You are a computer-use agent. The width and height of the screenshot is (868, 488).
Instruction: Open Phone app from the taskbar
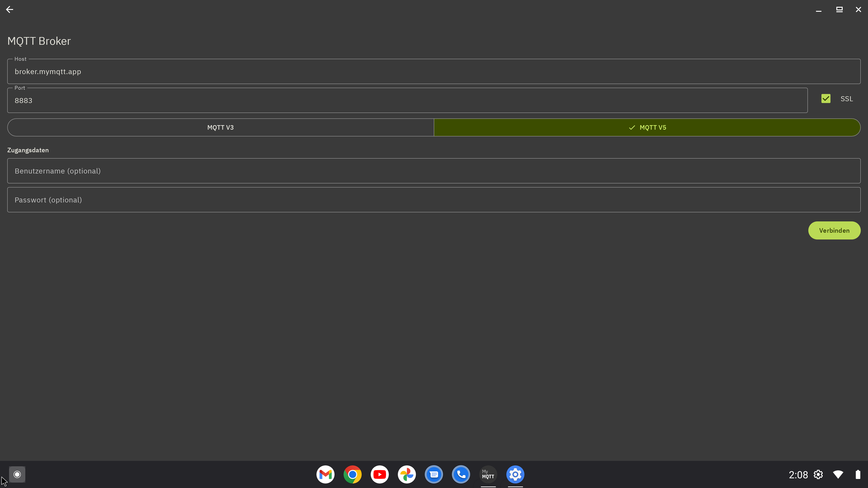click(x=461, y=474)
